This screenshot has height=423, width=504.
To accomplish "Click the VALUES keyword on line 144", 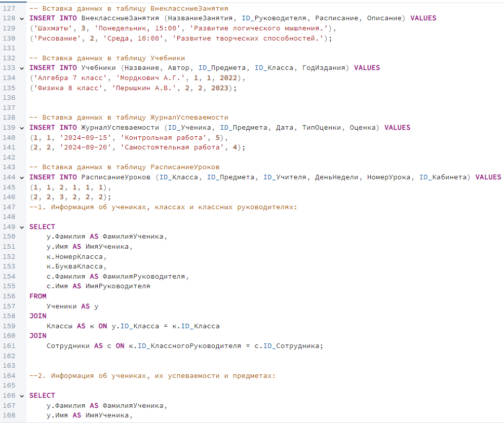I will (488, 177).
